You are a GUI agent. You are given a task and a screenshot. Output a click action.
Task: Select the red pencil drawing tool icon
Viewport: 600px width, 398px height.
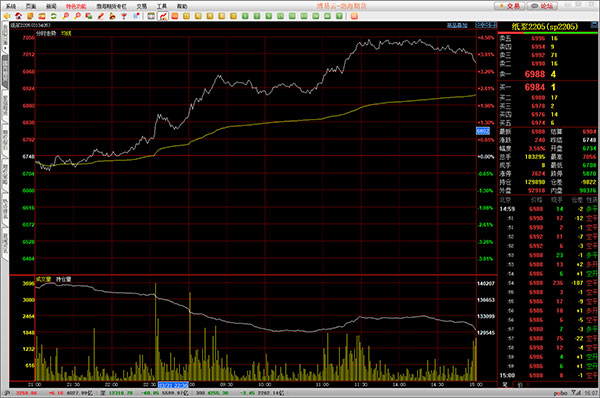point(101,16)
